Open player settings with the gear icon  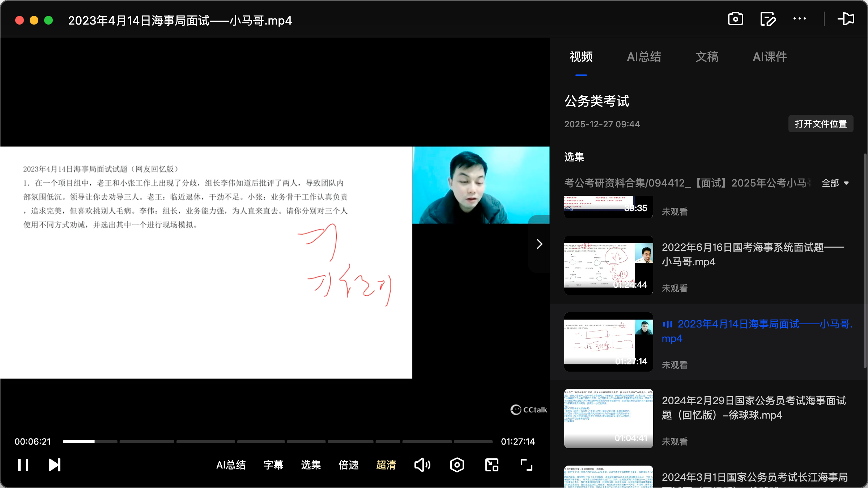457,465
